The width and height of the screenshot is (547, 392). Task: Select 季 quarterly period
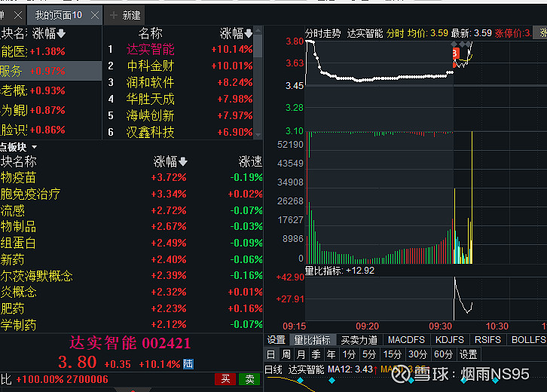pos(316,354)
